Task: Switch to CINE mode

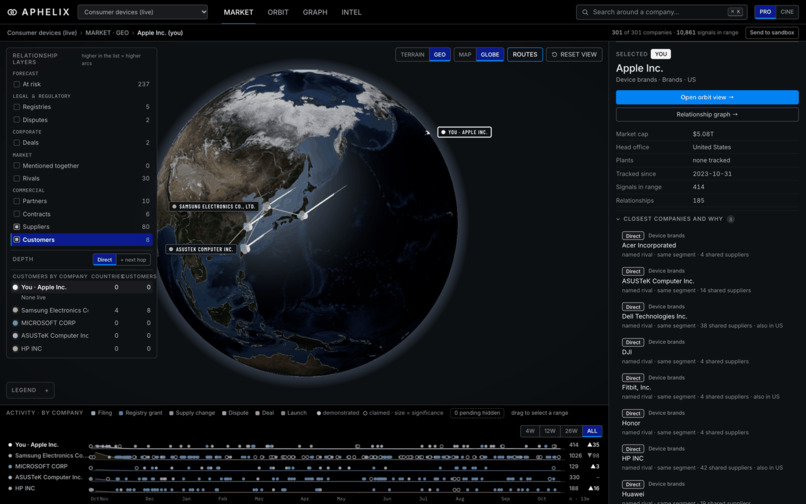Action: click(787, 12)
